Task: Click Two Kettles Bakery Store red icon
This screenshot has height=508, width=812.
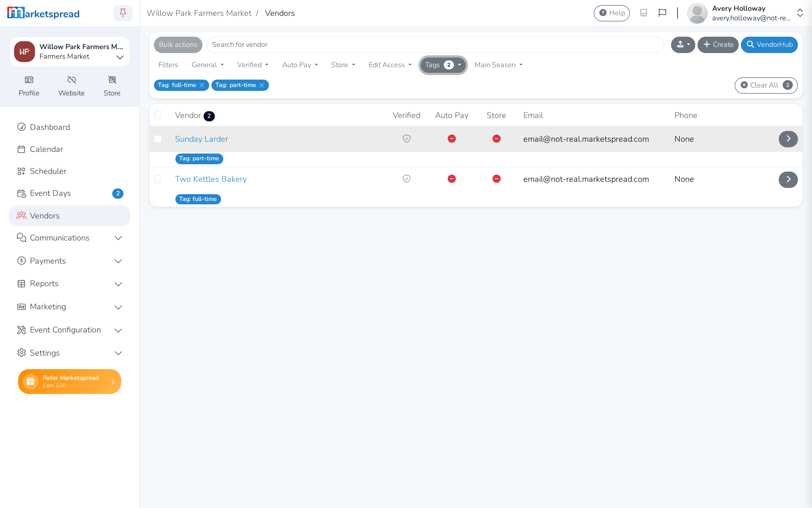Action: 497,179
